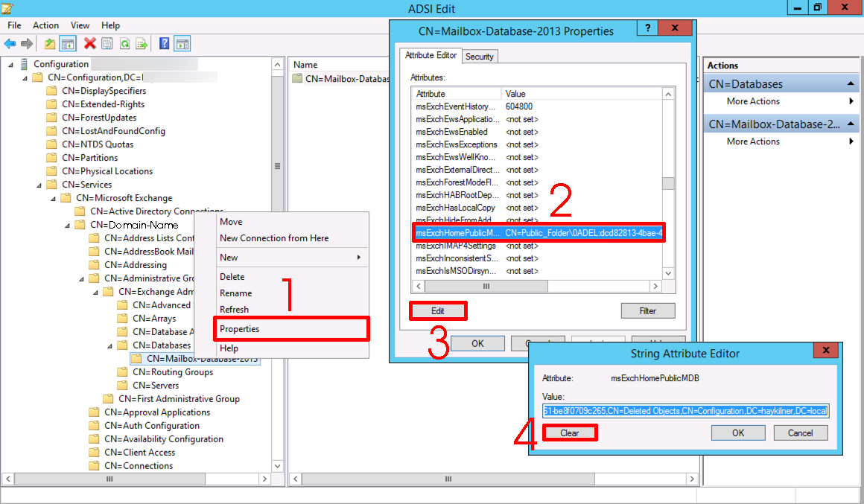Click the CN=Approval Applications folder icon
The width and height of the screenshot is (864, 504).
coord(95,412)
